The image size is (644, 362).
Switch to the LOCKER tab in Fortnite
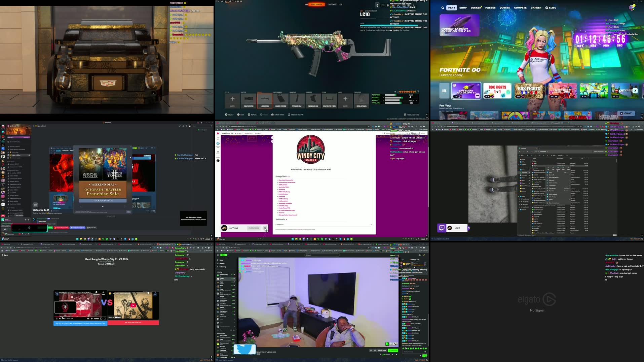tap(476, 7)
